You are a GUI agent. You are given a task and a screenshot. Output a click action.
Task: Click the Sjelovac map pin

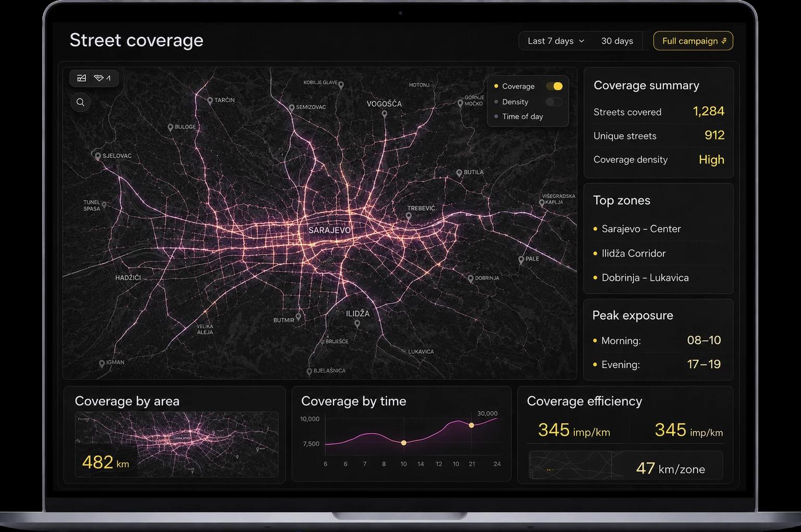(x=97, y=156)
